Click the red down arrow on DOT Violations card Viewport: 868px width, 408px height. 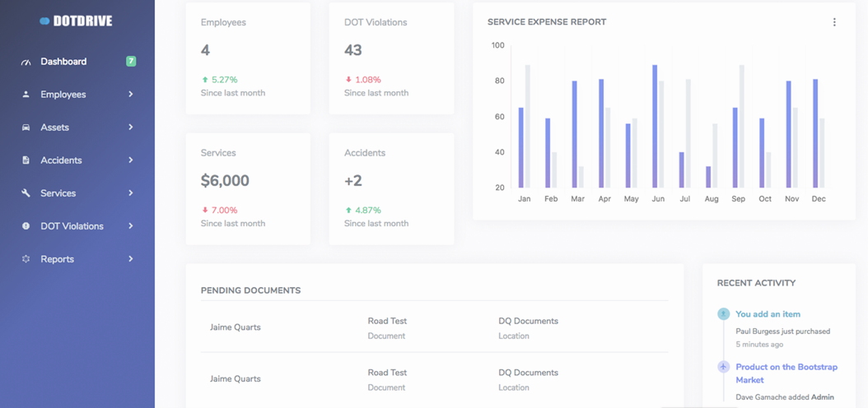pos(348,80)
